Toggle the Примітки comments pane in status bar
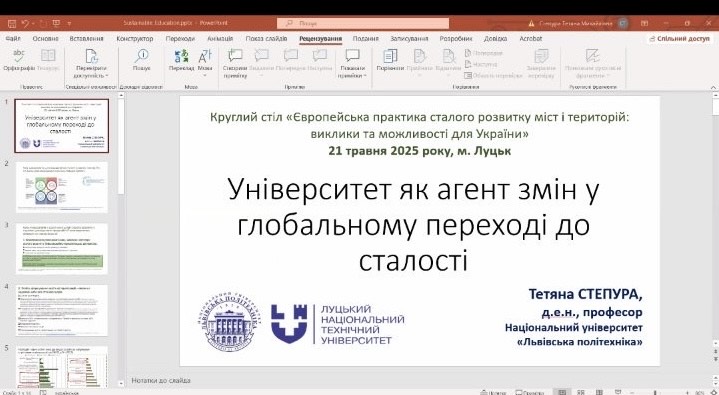 click(529, 393)
